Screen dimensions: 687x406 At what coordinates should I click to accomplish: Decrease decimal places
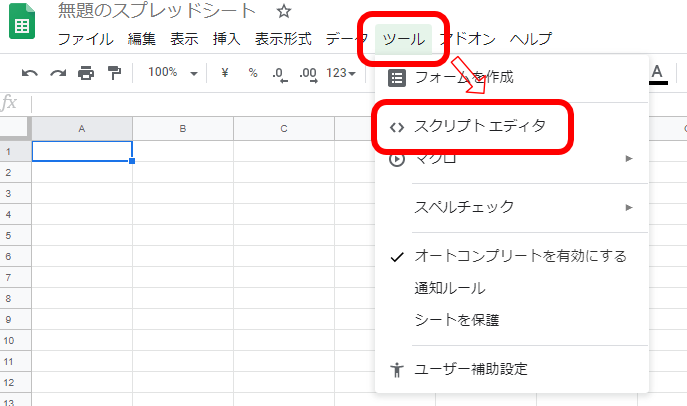pyautogui.click(x=280, y=74)
